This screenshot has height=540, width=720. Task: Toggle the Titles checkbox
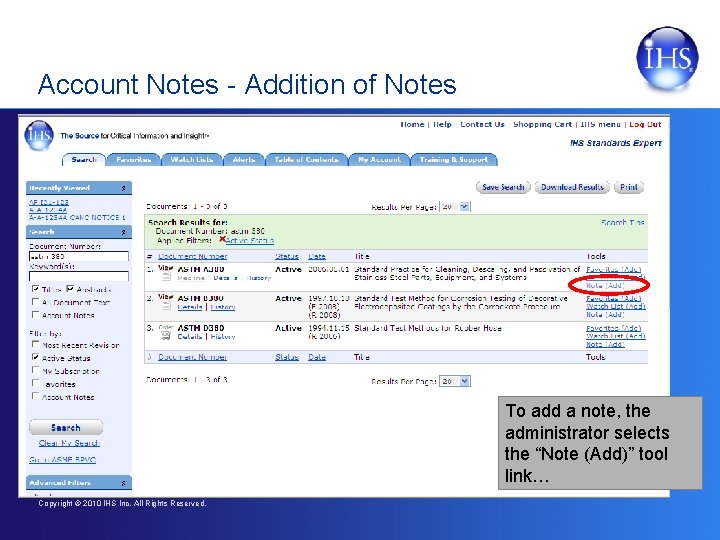point(35,289)
